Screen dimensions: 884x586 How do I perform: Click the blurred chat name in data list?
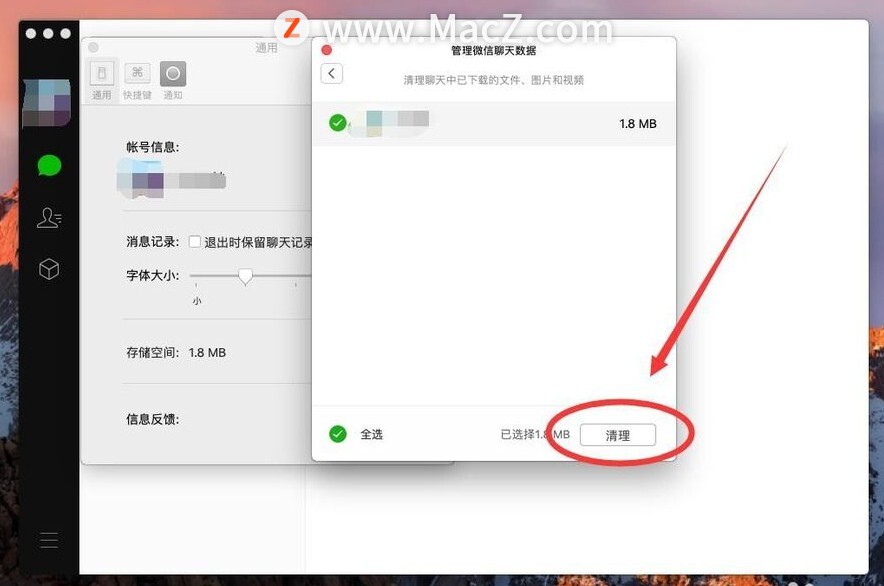click(389, 124)
